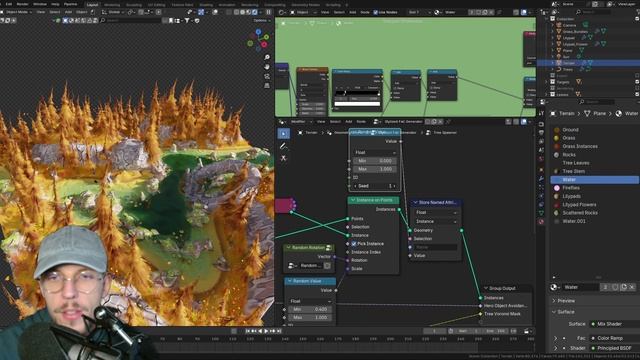Viewport: 640px width, 360px height.
Task: Click the viewport zoom magnifier icon
Action: coord(267,57)
